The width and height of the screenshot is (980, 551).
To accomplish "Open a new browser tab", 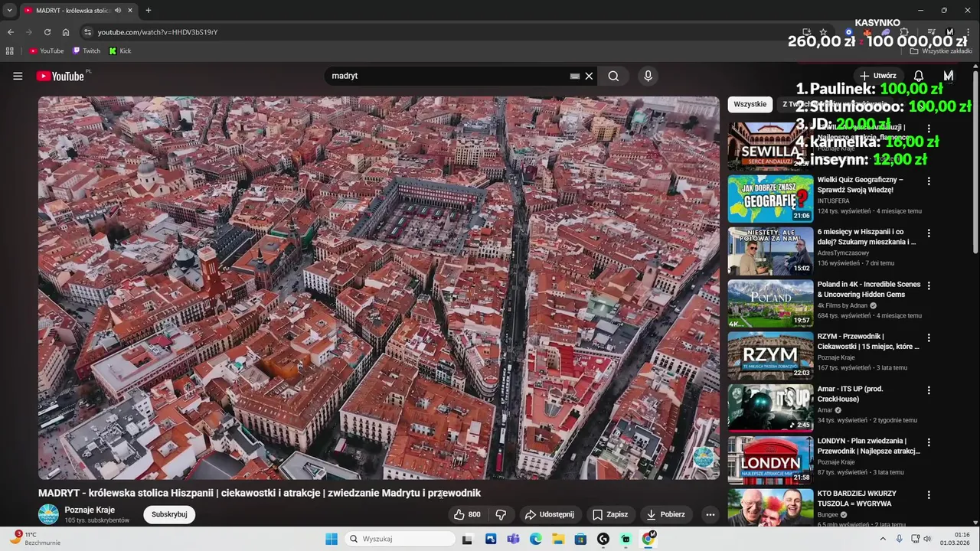I will click(x=149, y=10).
